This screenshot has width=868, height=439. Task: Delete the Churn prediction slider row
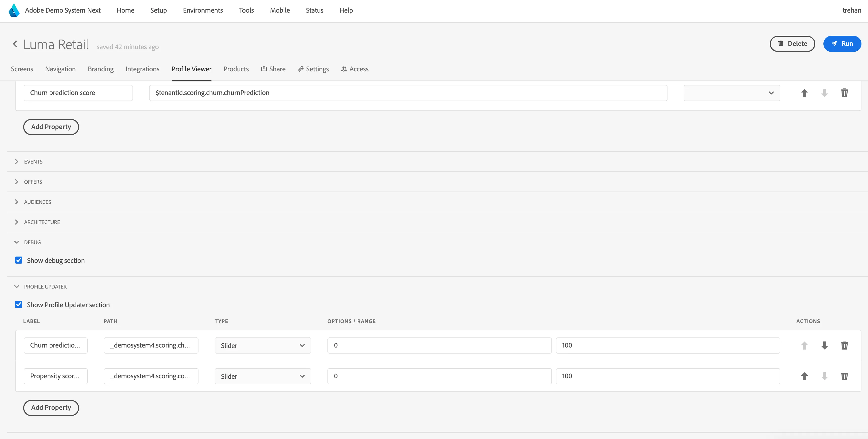(x=844, y=345)
